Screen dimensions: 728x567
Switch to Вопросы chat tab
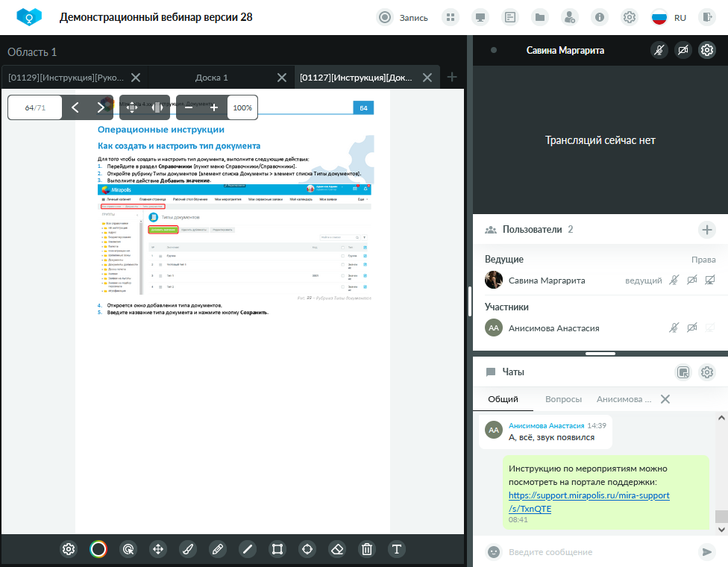click(563, 399)
